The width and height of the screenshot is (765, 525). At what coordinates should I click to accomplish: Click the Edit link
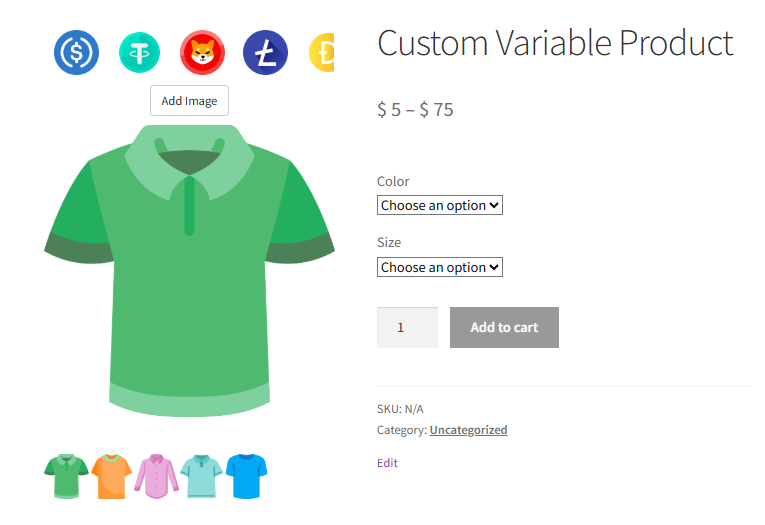pyautogui.click(x=387, y=463)
